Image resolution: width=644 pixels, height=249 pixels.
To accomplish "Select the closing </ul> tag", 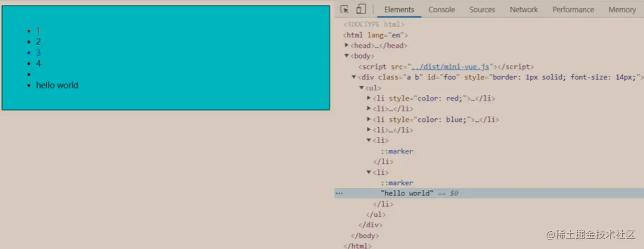I will coord(376,214).
